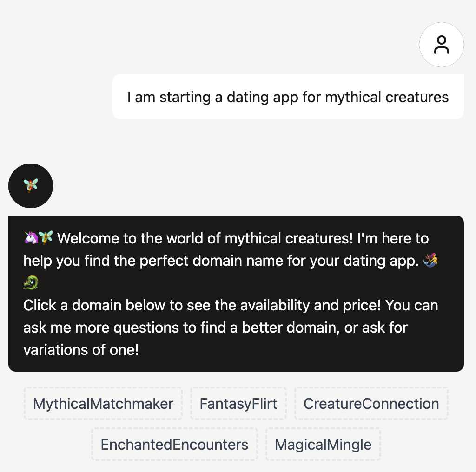Click the fairy emoji beside the unicorn

46,238
